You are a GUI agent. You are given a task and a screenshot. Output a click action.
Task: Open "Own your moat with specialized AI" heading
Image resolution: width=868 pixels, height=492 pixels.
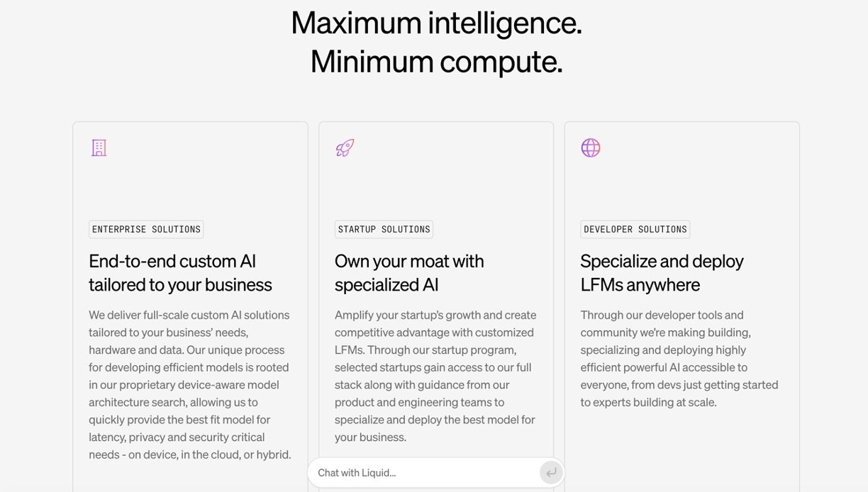409,273
